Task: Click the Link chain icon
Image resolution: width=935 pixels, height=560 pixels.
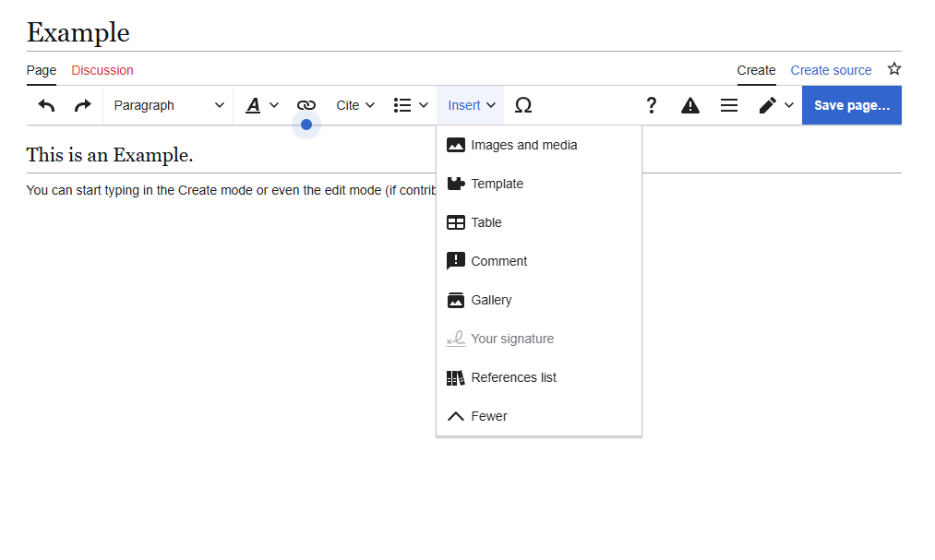Action: pyautogui.click(x=306, y=105)
